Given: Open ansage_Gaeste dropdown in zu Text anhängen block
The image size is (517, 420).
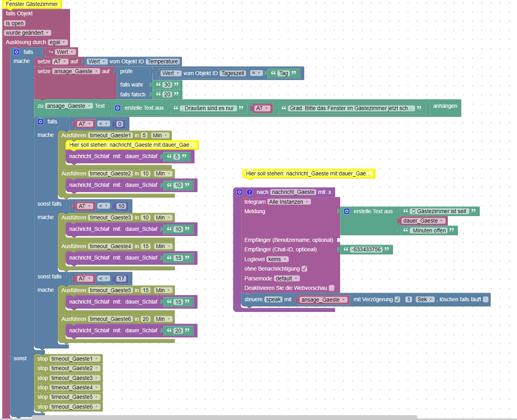Looking at the screenshot, I should (x=69, y=106).
